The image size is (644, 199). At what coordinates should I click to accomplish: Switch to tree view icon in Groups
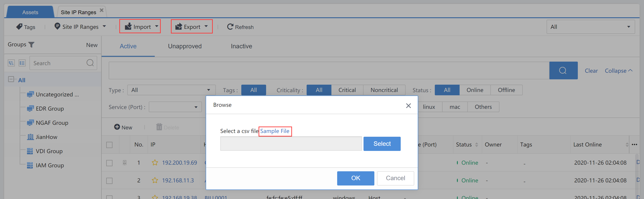coord(11,63)
